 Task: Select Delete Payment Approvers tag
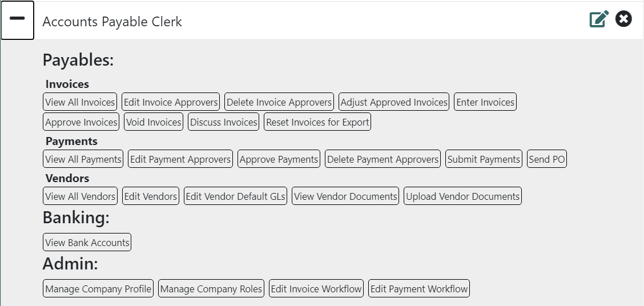(x=383, y=159)
